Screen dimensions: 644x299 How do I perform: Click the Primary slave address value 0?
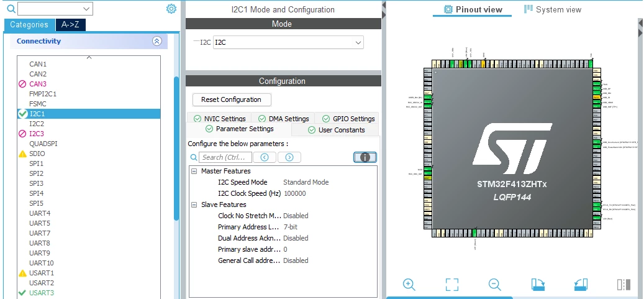tap(285, 249)
